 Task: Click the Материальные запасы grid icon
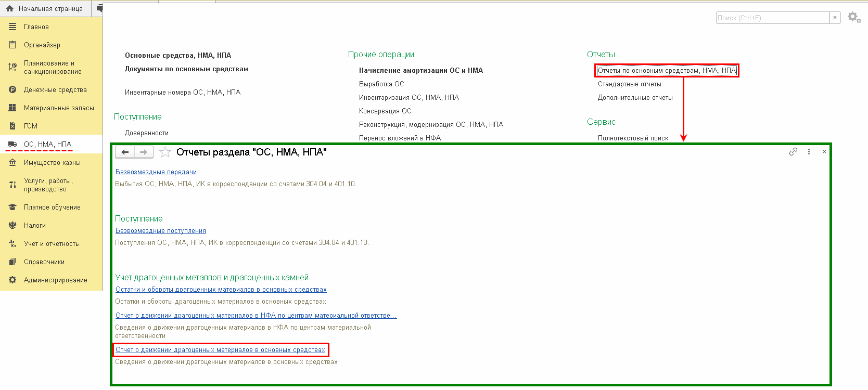[x=12, y=108]
